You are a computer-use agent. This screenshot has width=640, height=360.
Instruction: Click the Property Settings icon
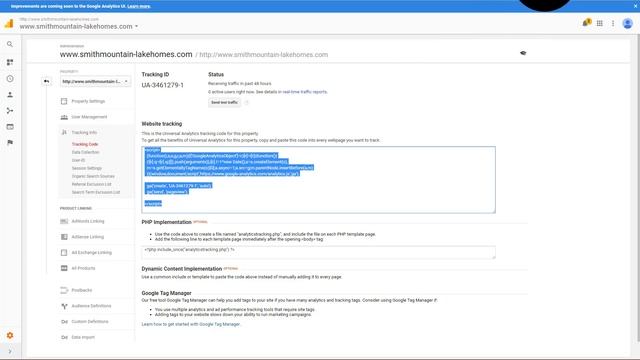pyautogui.click(x=64, y=101)
